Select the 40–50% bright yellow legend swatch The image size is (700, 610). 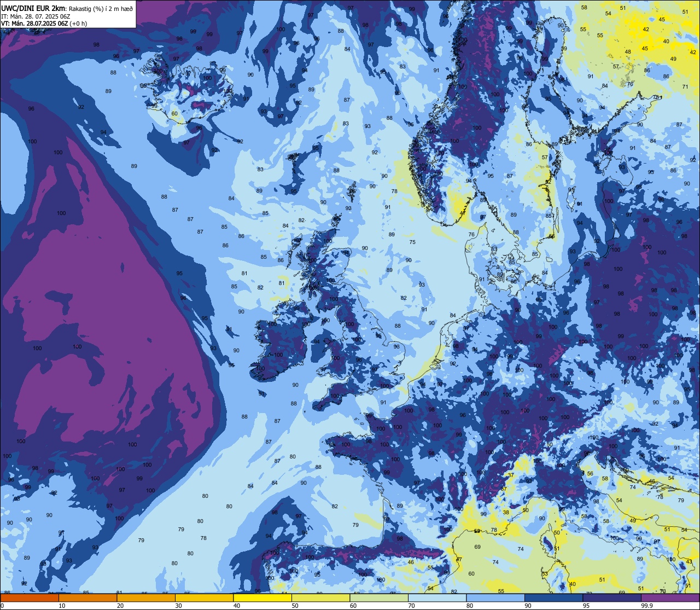pyautogui.click(x=262, y=598)
